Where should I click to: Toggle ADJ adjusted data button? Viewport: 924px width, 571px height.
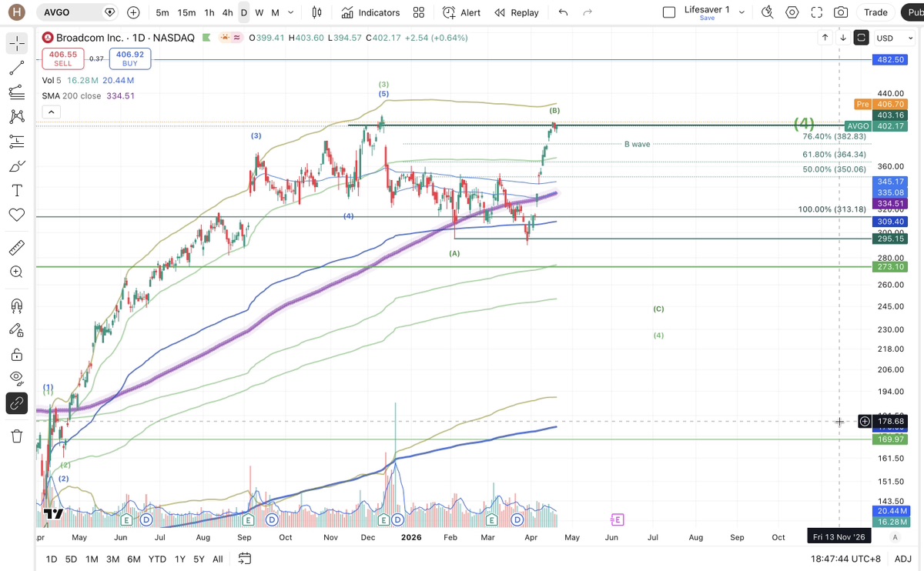click(x=903, y=559)
